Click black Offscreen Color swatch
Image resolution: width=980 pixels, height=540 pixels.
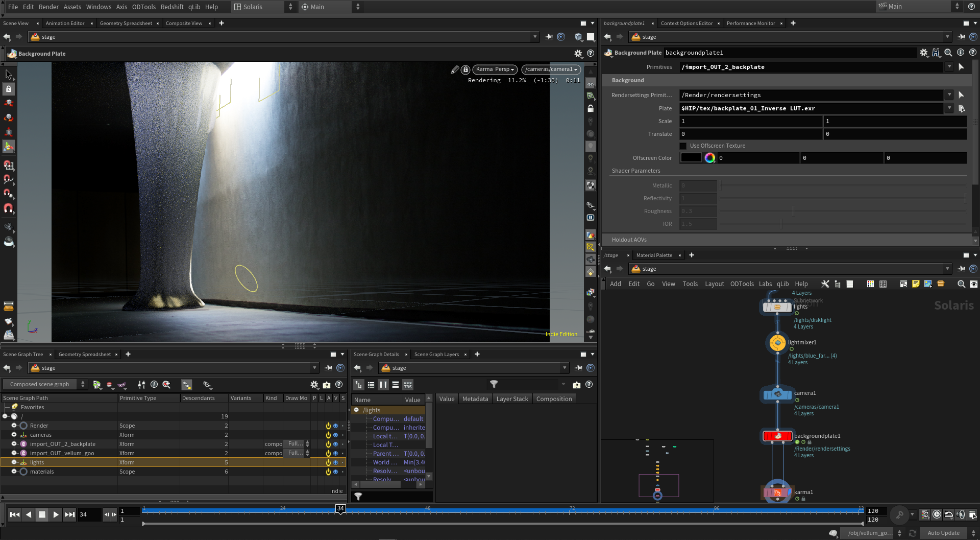pos(691,158)
